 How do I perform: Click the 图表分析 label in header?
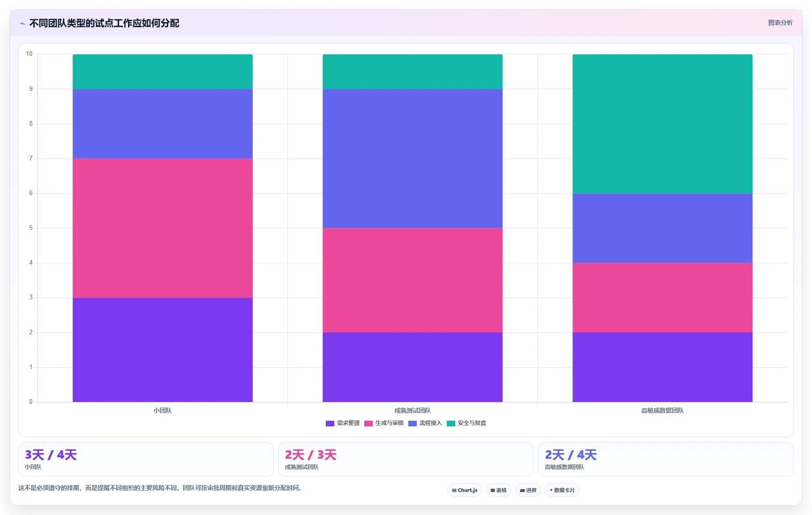(x=780, y=23)
